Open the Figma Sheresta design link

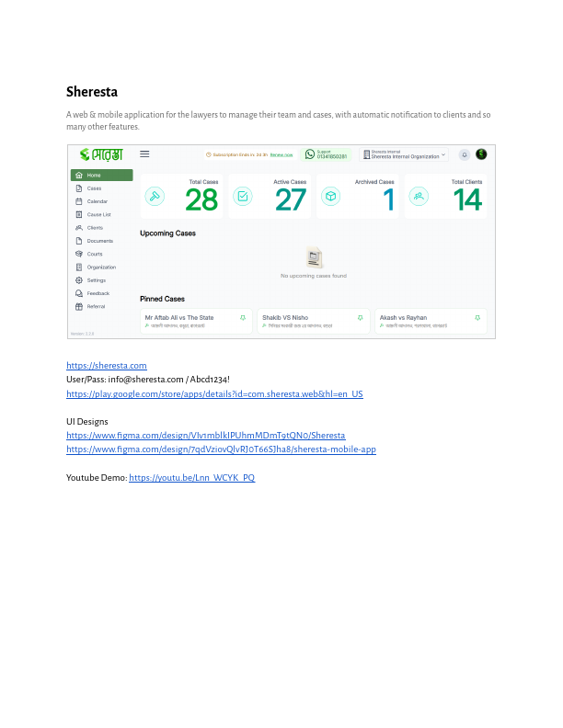coord(206,435)
